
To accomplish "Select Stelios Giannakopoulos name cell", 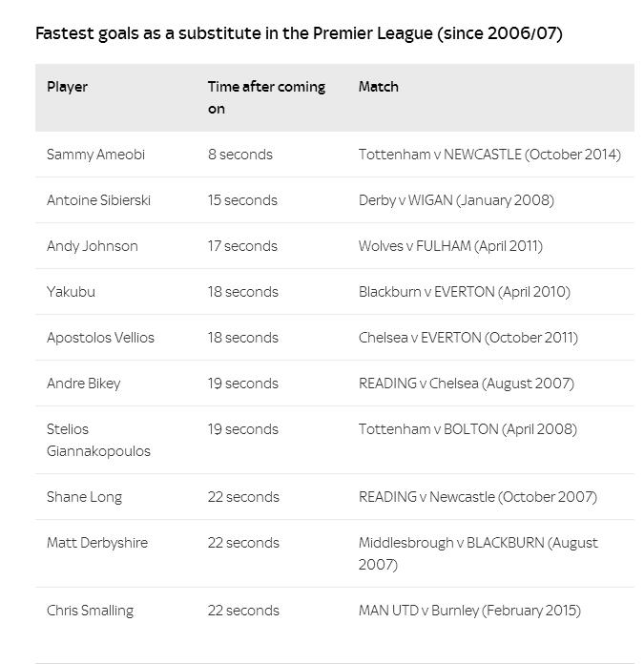I will [98, 440].
